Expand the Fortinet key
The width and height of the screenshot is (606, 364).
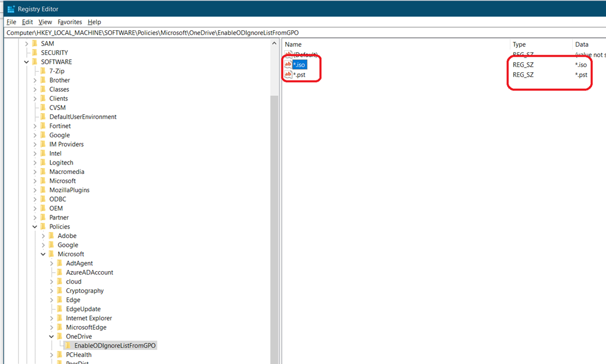coord(35,126)
